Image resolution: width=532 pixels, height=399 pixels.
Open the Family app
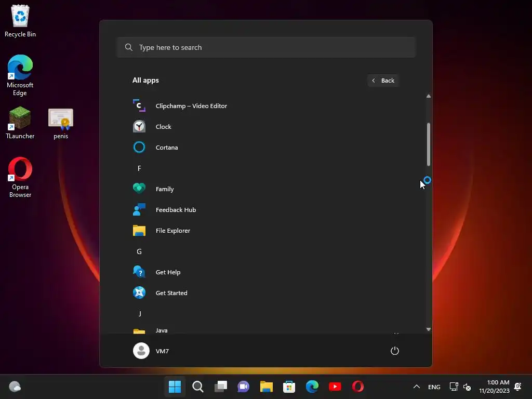265,189
